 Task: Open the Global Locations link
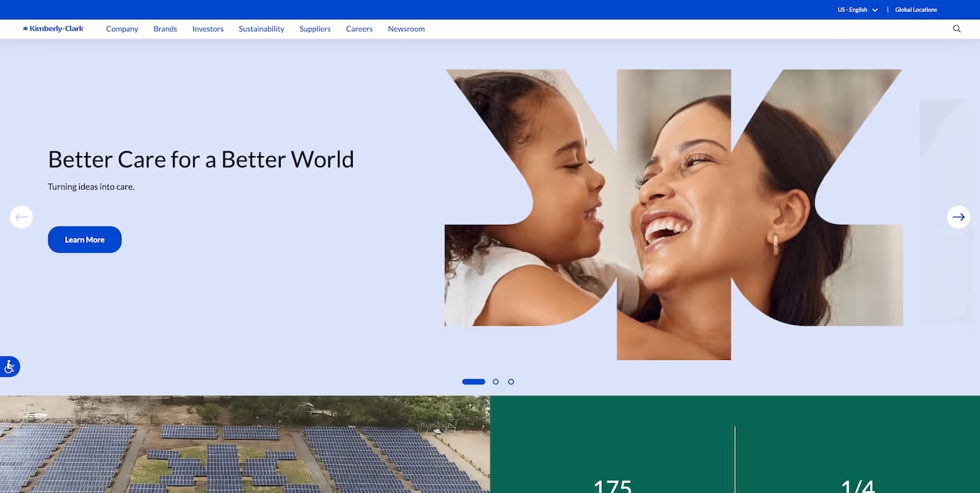tap(916, 9)
